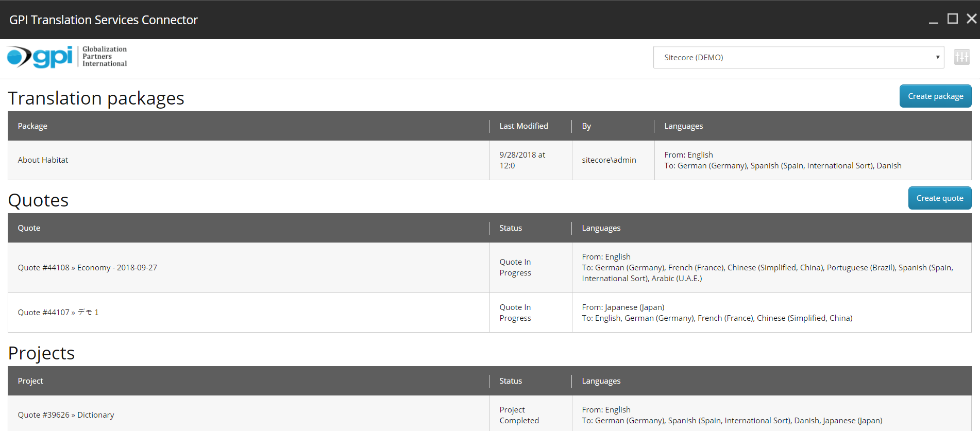
Task: Click the settings sliders icon
Action: coord(961,57)
